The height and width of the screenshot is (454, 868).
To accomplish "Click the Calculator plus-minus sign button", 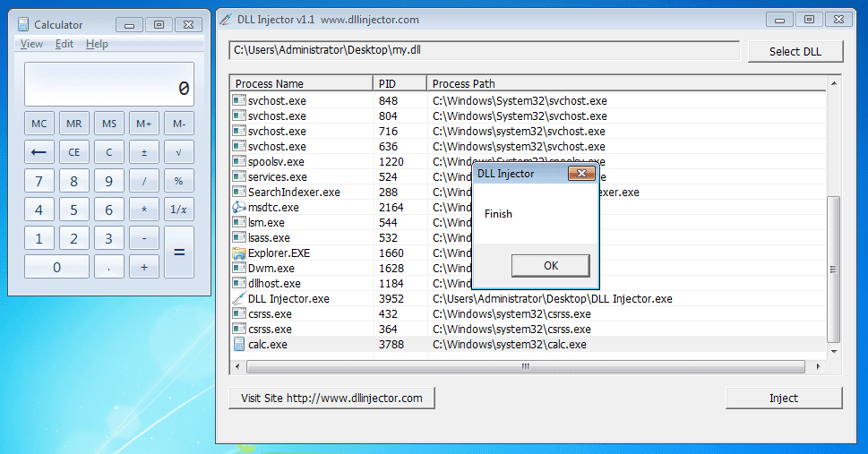I will point(144,152).
